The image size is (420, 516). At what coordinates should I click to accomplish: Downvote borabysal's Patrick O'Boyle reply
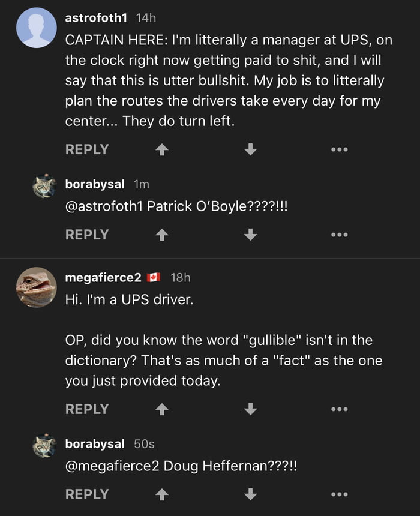pos(251,235)
